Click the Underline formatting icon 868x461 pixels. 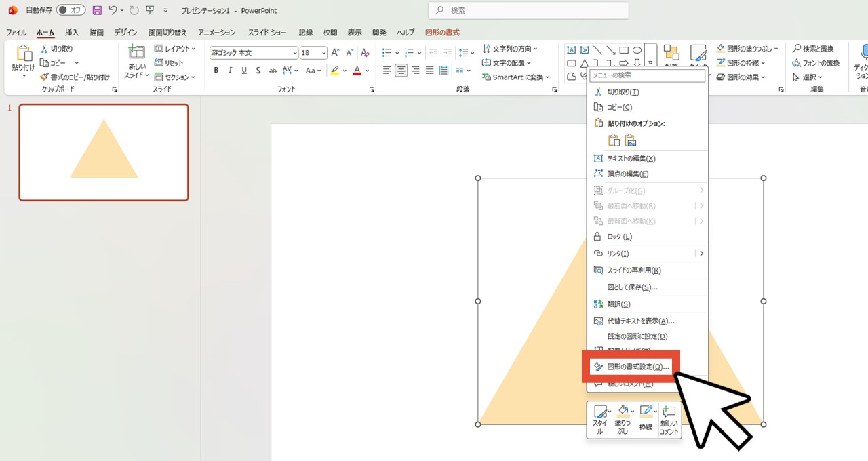click(x=244, y=71)
